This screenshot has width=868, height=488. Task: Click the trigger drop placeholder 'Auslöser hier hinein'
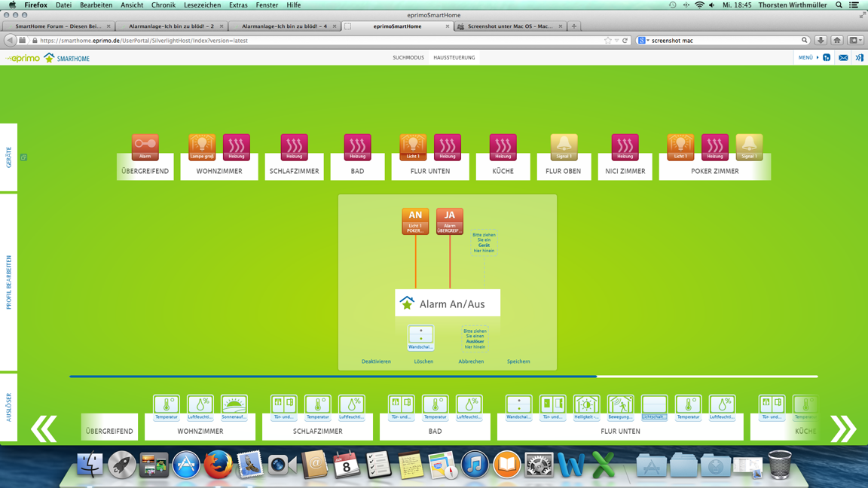475,339
